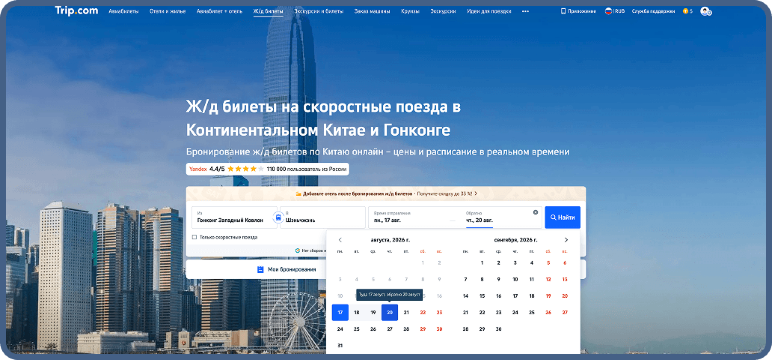Select September 10 in calendar
Viewport: 772px width, 360px height.
[515, 280]
